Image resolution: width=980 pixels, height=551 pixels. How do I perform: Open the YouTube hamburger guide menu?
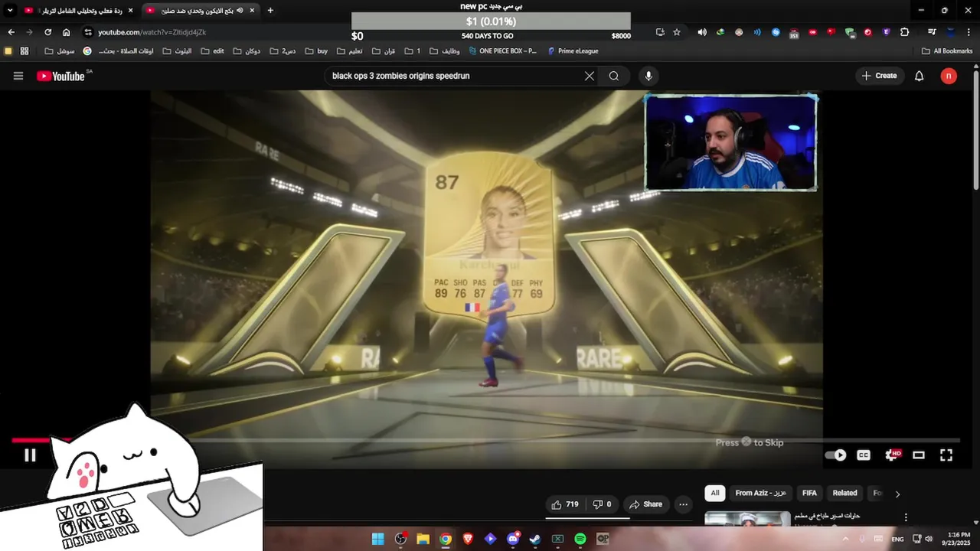pos(18,76)
